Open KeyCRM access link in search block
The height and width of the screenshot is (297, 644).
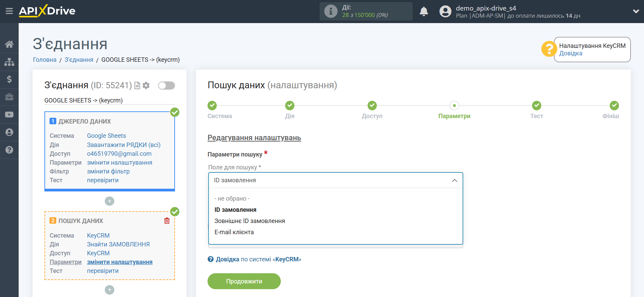point(98,253)
